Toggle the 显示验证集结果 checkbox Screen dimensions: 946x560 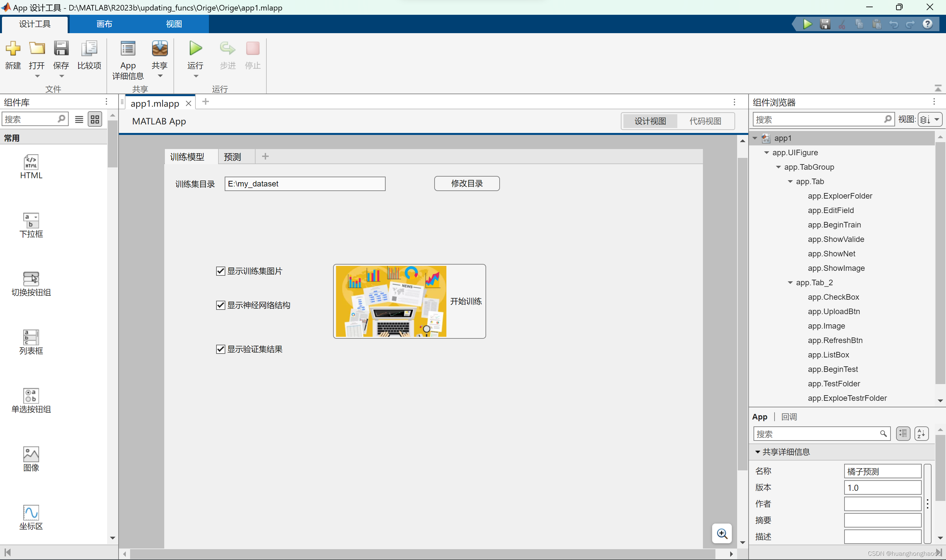[220, 349]
